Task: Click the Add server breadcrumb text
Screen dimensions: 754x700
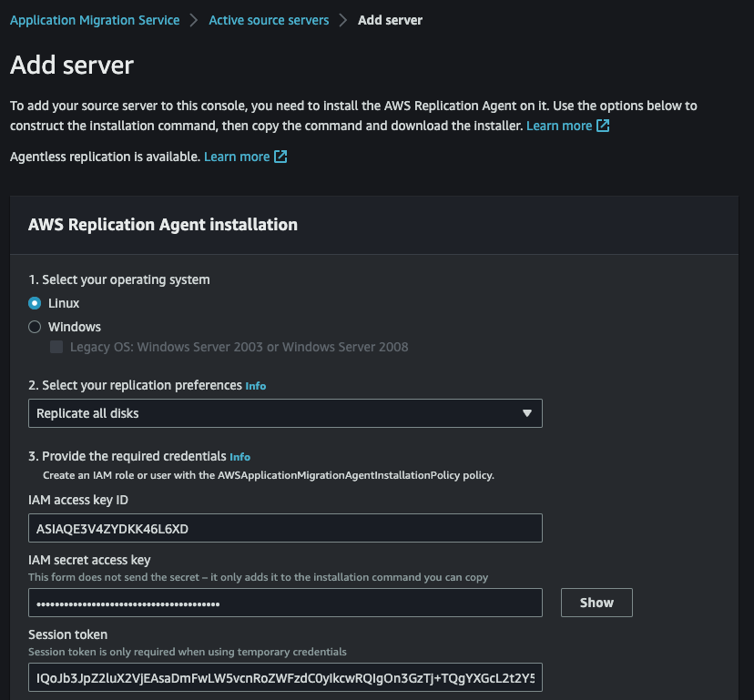Action: (390, 20)
